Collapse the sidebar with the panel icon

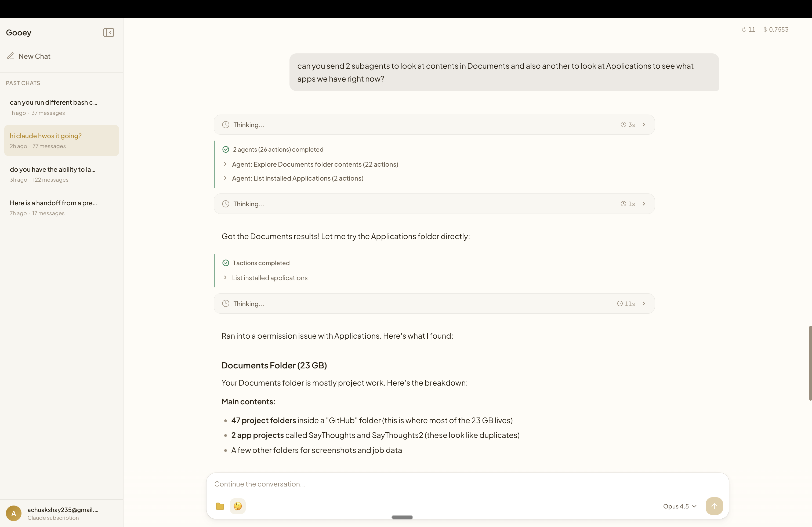(108, 32)
